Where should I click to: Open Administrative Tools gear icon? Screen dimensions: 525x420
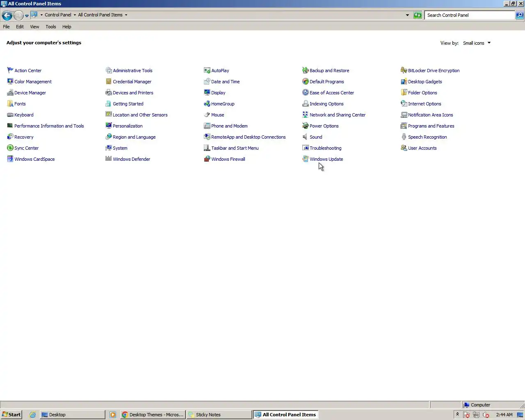109,71
